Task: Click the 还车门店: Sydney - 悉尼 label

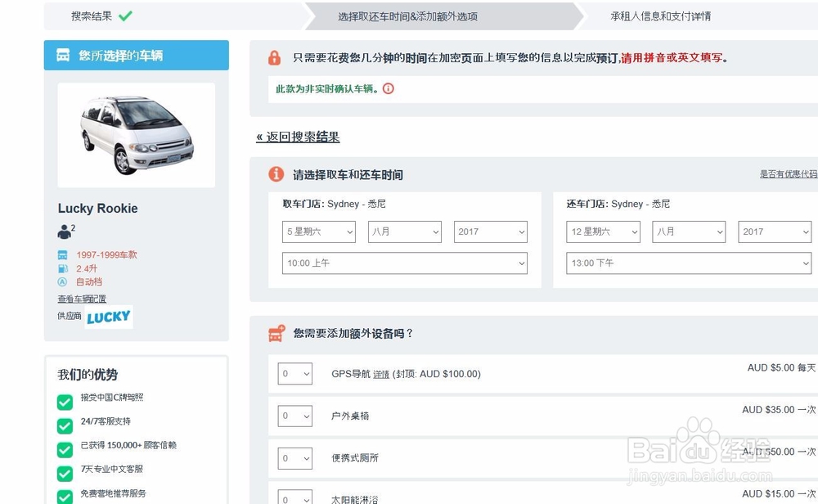Action: (618, 204)
